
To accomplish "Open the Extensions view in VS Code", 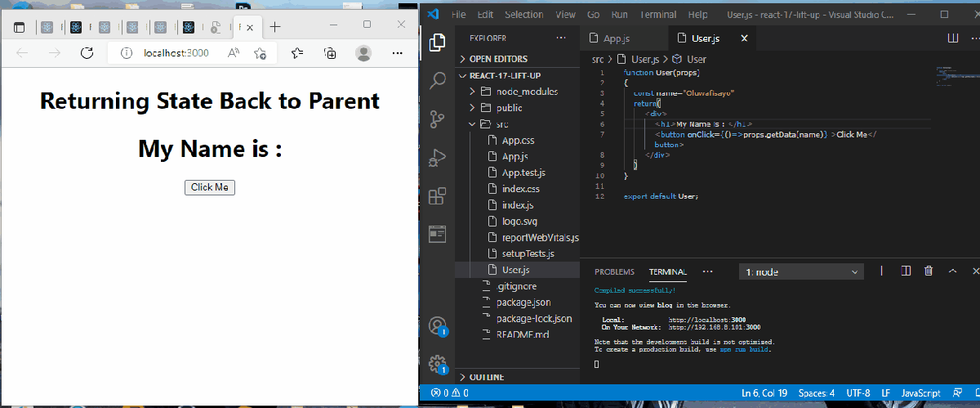I will tap(438, 195).
